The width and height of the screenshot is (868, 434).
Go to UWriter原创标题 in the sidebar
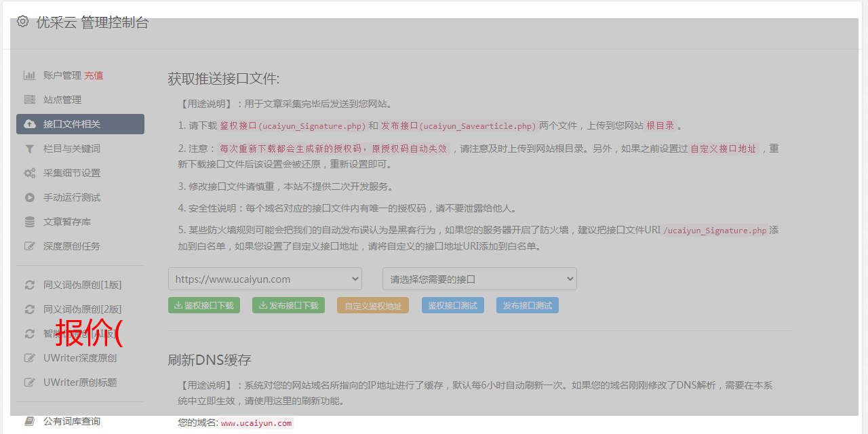click(80, 382)
